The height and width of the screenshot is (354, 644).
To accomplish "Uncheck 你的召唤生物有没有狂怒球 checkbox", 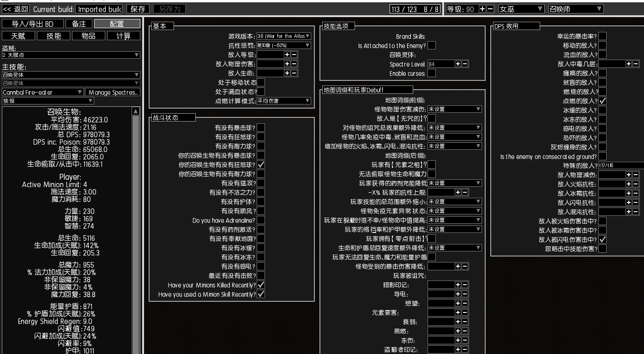I will click(261, 165).
